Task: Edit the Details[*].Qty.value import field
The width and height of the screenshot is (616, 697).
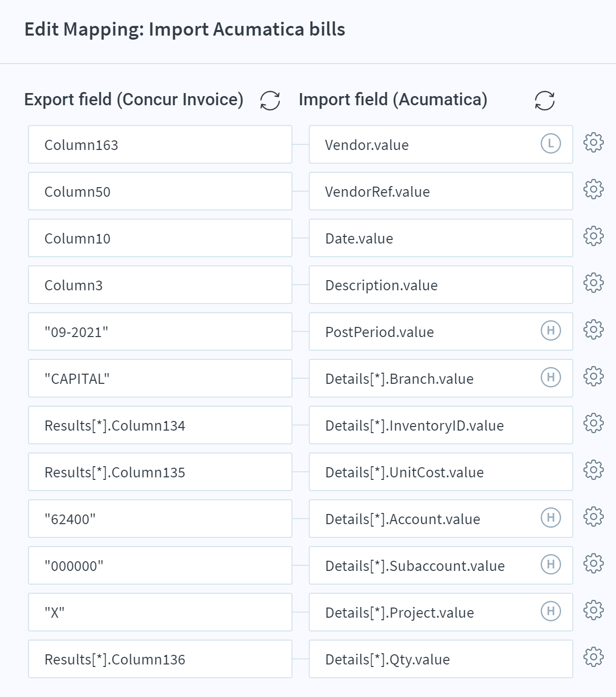Action: tap(441, 659)
